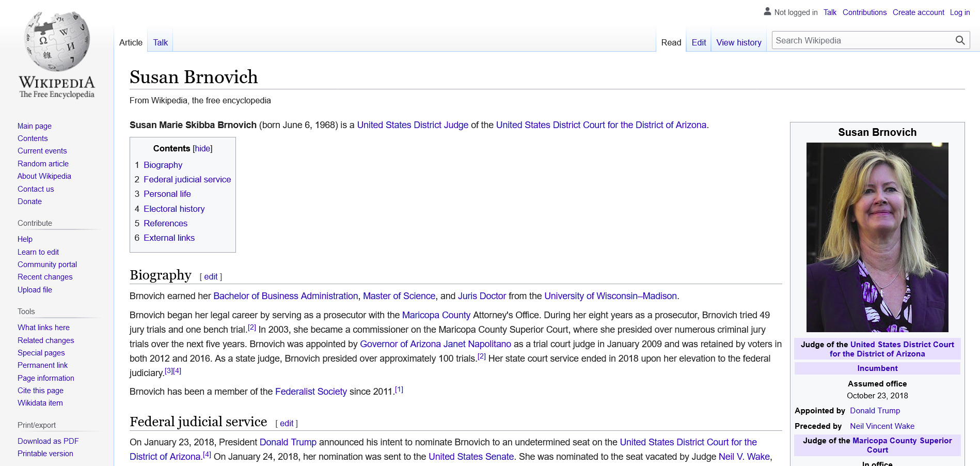Open Page information link
Screen dimensions: 980x466
(46, 378)
